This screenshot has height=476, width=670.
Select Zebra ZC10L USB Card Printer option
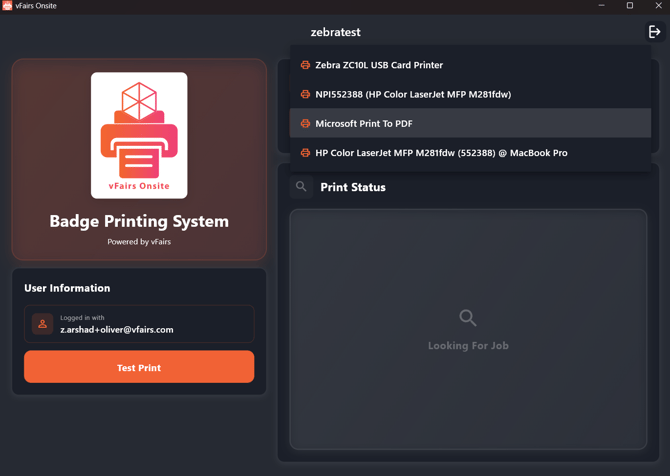[x=379, y=65]
